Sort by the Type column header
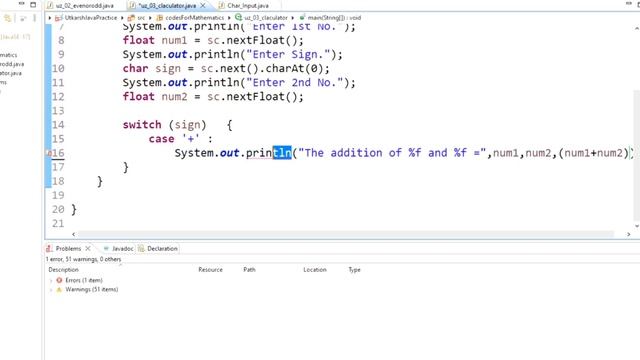 [x=354, y=269]
